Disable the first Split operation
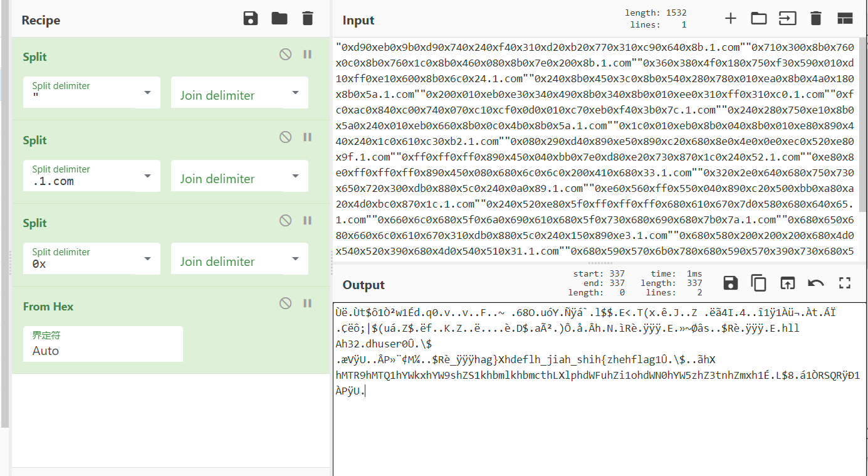Image resolution: width=868 pixels, height=476 pixels. (285, 54)
